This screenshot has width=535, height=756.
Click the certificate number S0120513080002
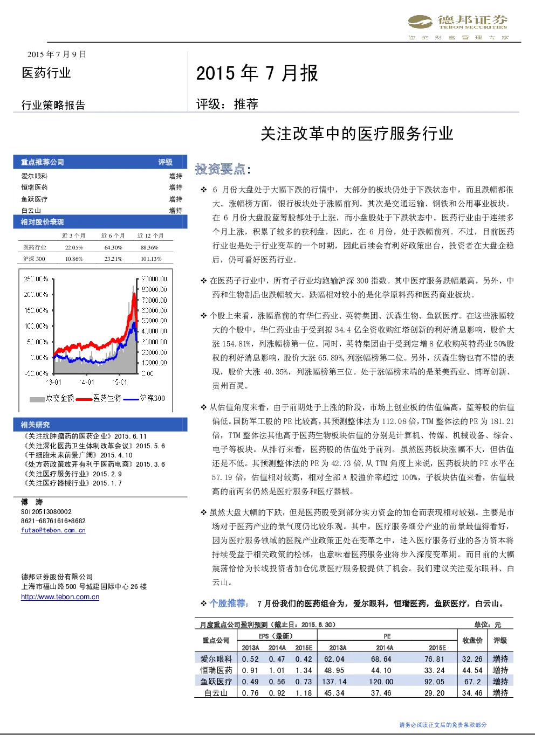[46, 512]
